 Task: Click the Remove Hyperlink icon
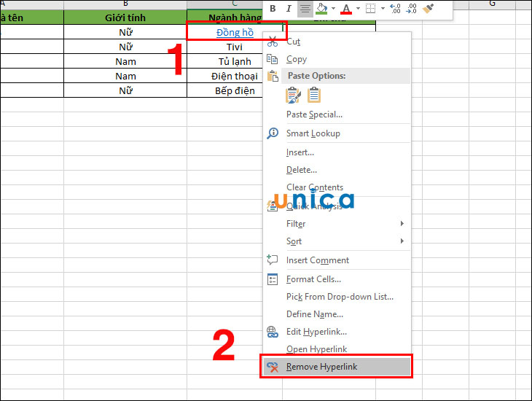[273, 367]
